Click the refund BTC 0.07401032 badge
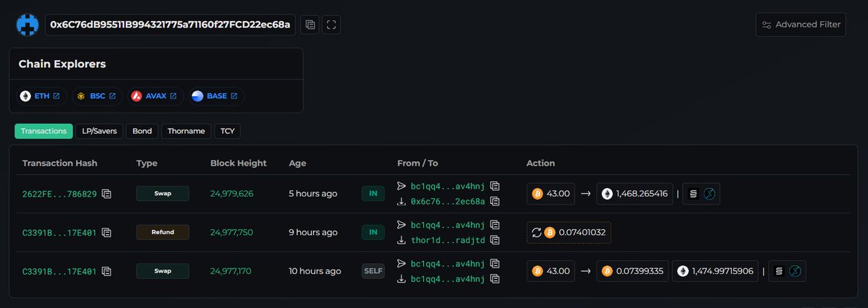 point(569,233)
